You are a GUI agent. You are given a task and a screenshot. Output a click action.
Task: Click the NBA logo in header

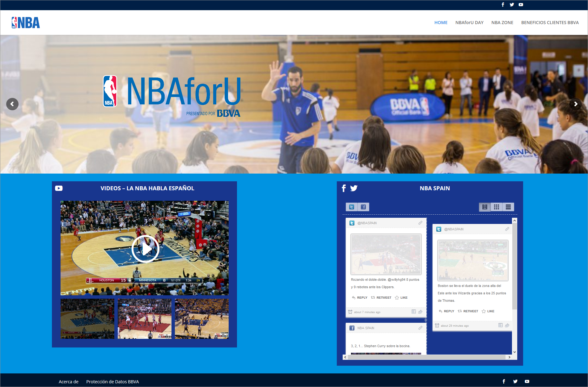click(26, 23)
